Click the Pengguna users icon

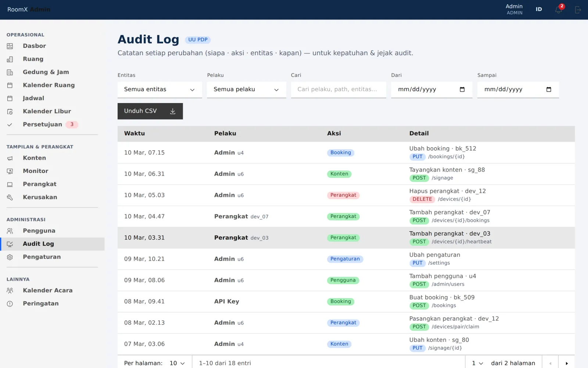point(10,231)
